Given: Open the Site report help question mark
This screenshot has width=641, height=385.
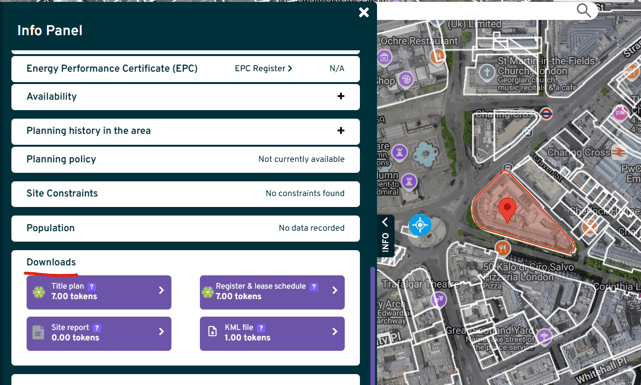Looking at the screenshot, I should (x=97, y=328).
